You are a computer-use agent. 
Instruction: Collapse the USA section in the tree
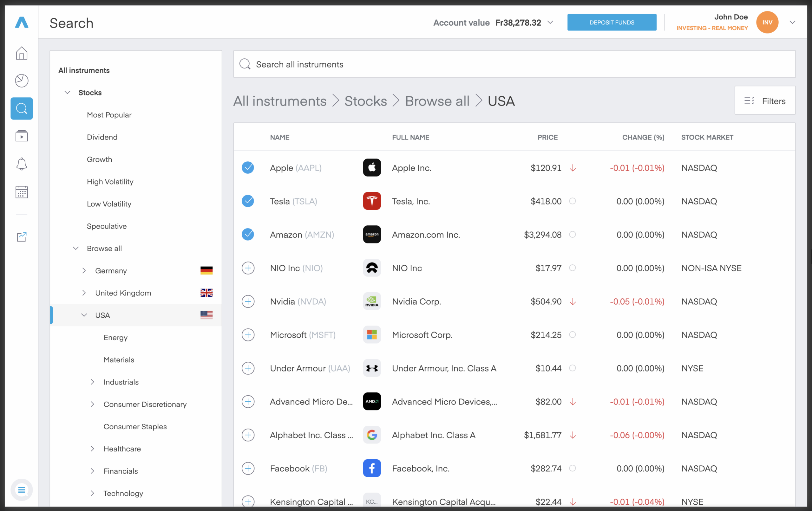(x=84, y=315)
